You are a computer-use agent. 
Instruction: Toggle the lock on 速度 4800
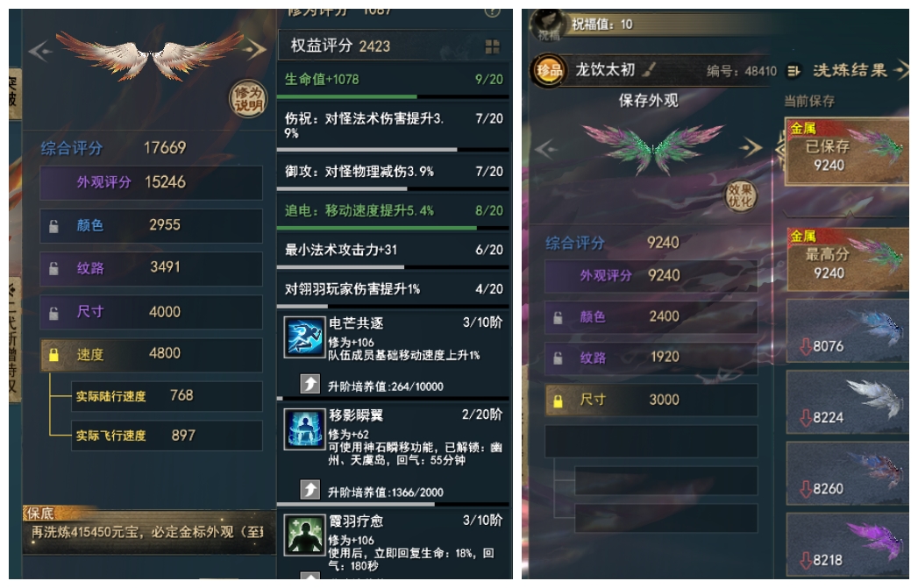pos(53,355)
